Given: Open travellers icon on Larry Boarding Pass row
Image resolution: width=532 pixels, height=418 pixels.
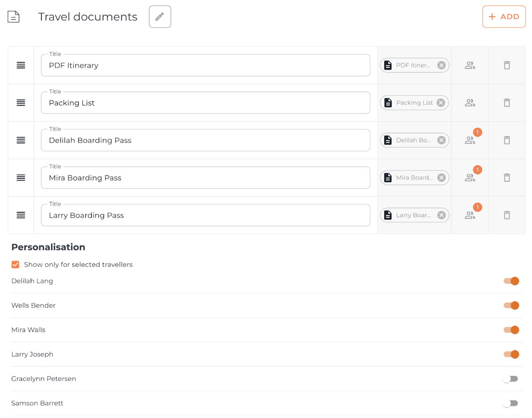Looking at the screenshot, I should [x=470, y=215].
